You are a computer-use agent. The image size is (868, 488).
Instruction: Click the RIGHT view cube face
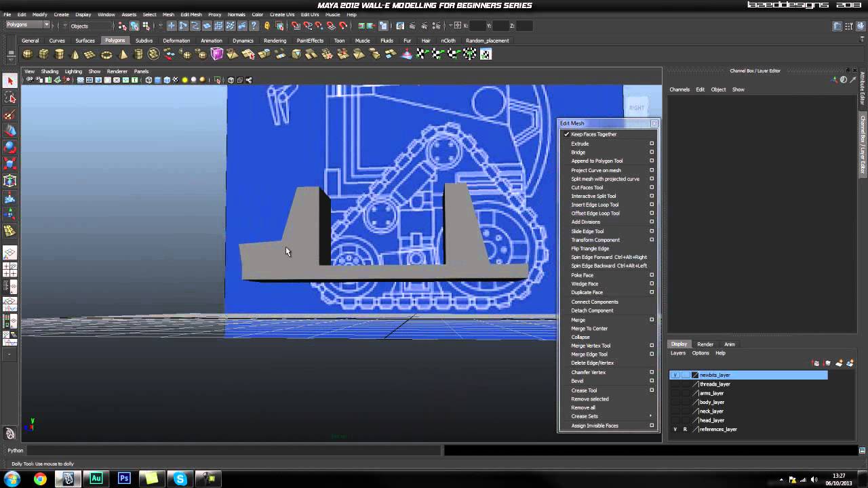click(636, 108)
